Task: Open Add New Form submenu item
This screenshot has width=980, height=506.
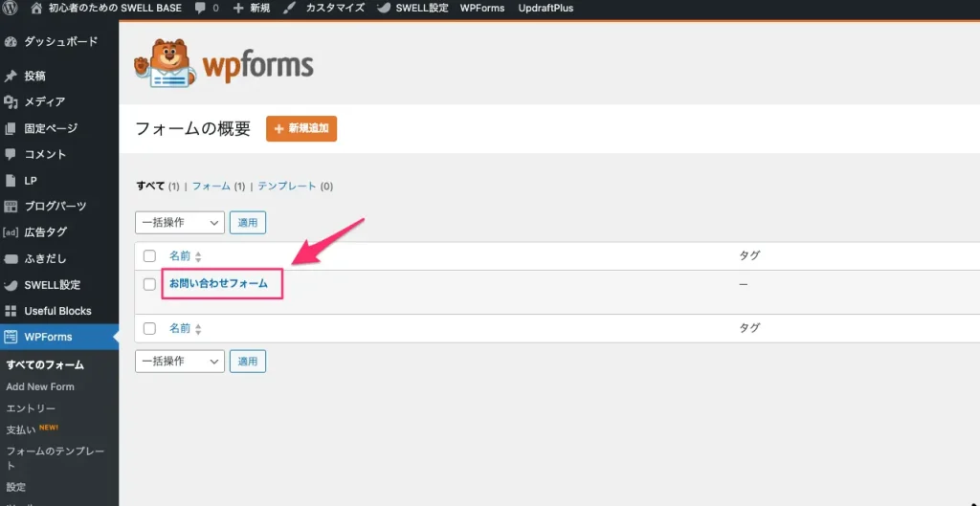Action: (40, 386)
